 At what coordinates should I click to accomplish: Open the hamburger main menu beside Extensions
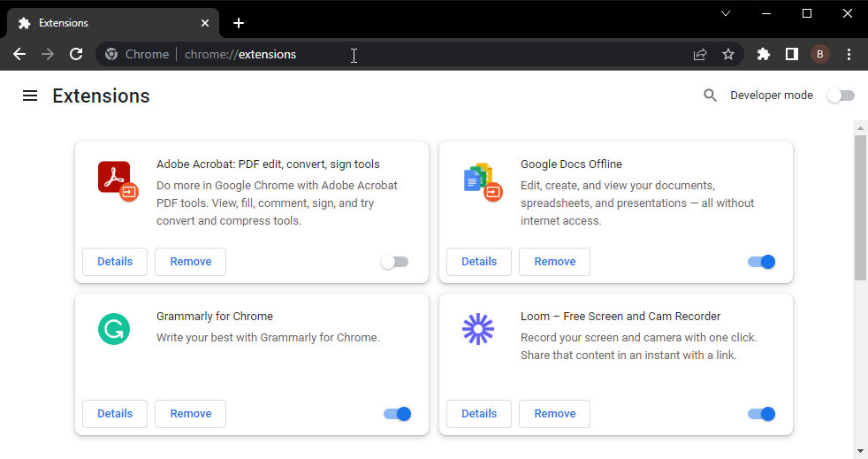tap(30, 96)
